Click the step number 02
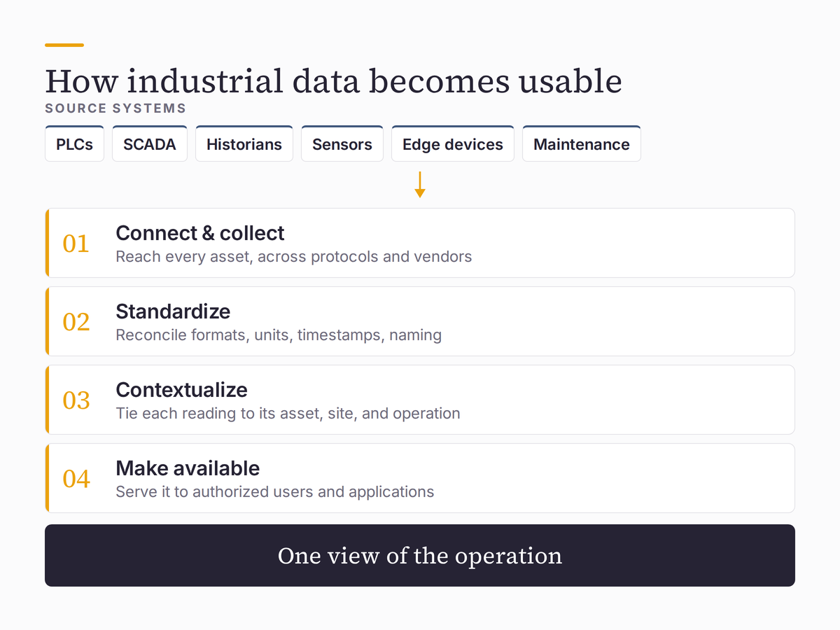This screenshot has width=840, height=630. point(76,322)
